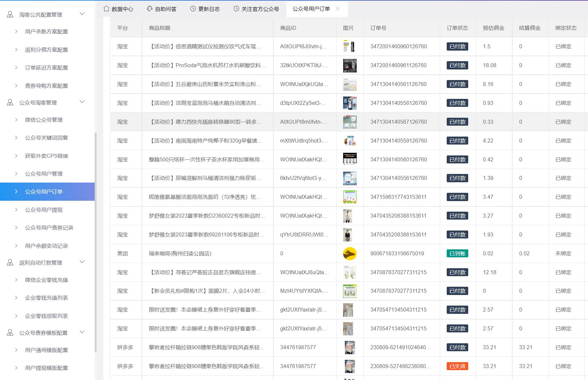Collapse the 淘客公共配置管理 menu group
Image resolution: width=588 pixels, height=380 pixels.
(82, 14)
